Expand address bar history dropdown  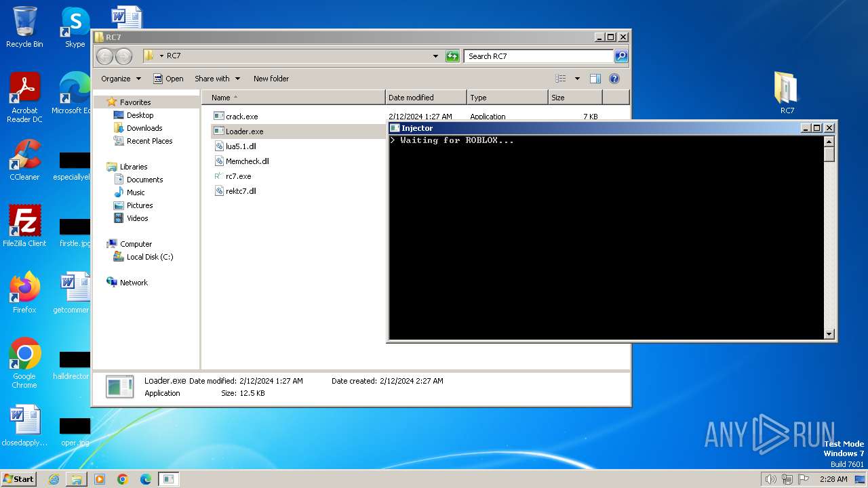435,56
